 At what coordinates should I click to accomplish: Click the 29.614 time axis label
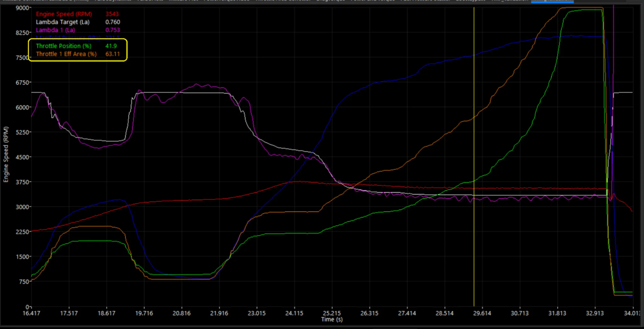pyautogui.click(x=482, y=313)
